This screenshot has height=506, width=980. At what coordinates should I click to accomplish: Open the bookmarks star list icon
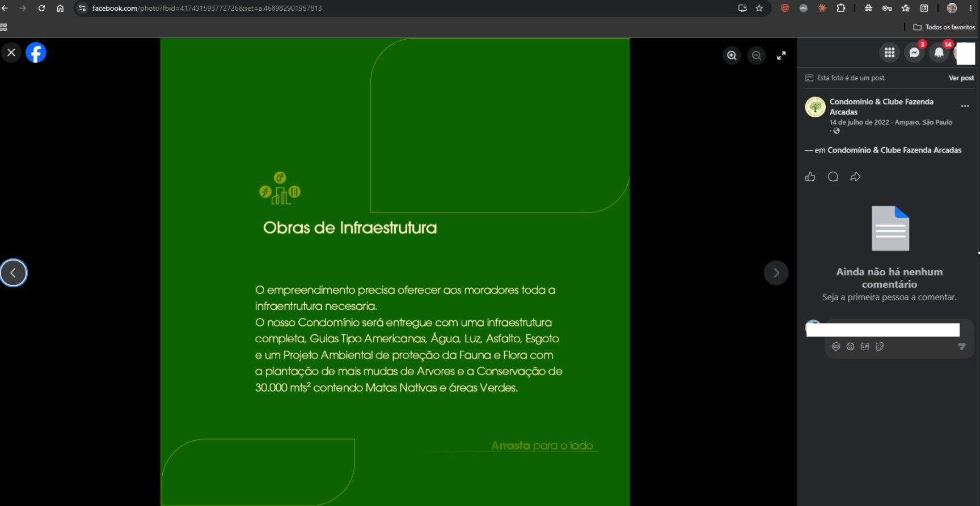[906, 8]
